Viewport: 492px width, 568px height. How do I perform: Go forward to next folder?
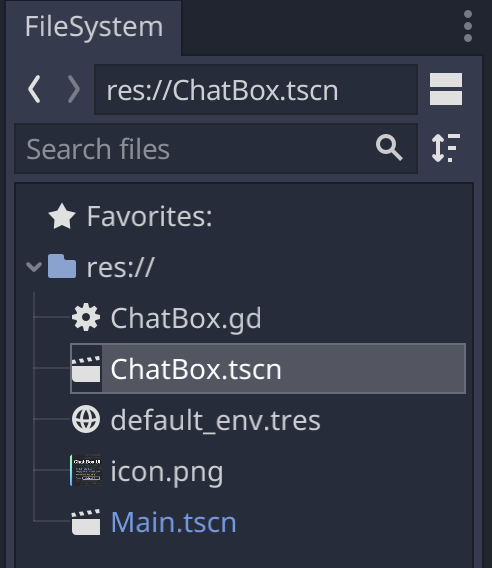pyautogui.click(x=74, y=89)
